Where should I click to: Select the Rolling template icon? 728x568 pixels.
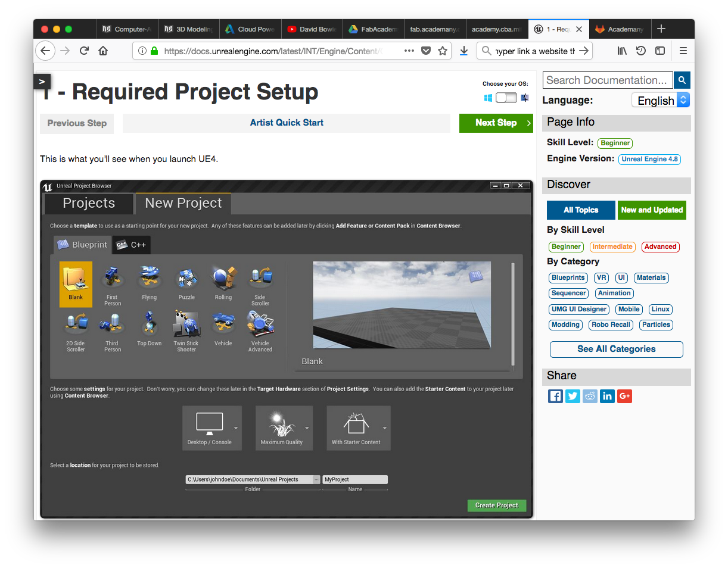(x=223, y=279)
